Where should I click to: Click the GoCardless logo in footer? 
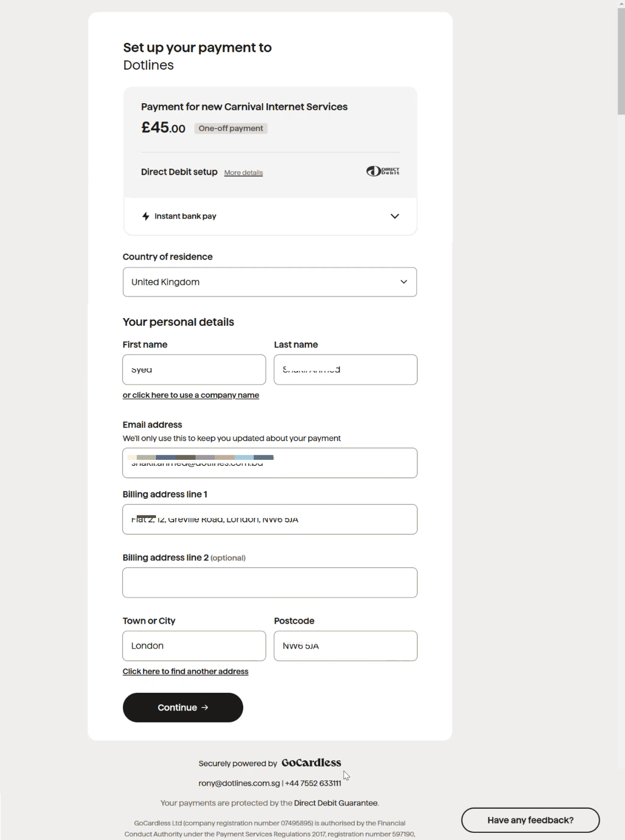[311, 763]
